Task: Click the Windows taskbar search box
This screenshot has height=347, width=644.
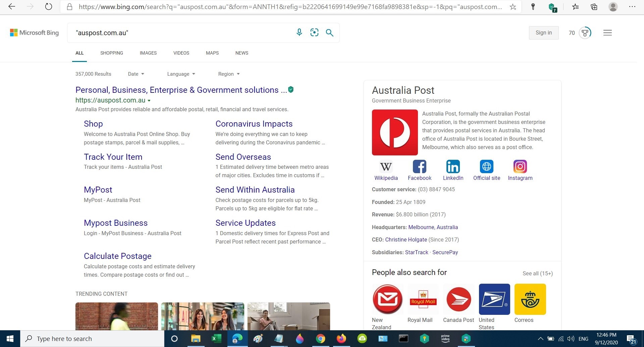Action: point(92,339)
